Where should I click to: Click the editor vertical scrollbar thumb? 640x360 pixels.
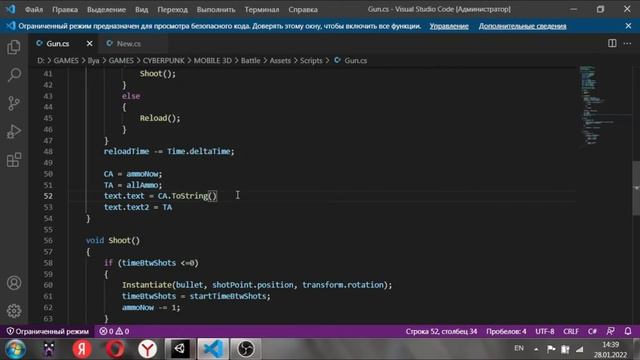[x=636, y=188]
